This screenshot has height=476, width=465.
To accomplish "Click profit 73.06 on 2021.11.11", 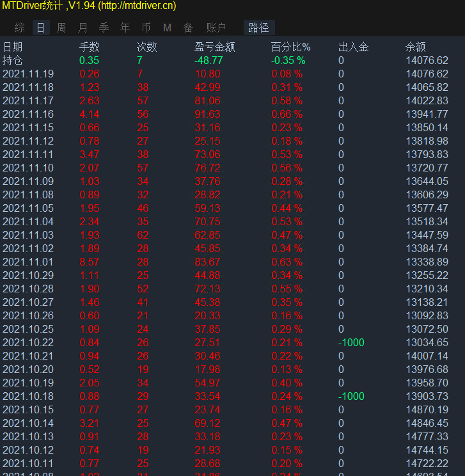I will click(x=207, y=155).
